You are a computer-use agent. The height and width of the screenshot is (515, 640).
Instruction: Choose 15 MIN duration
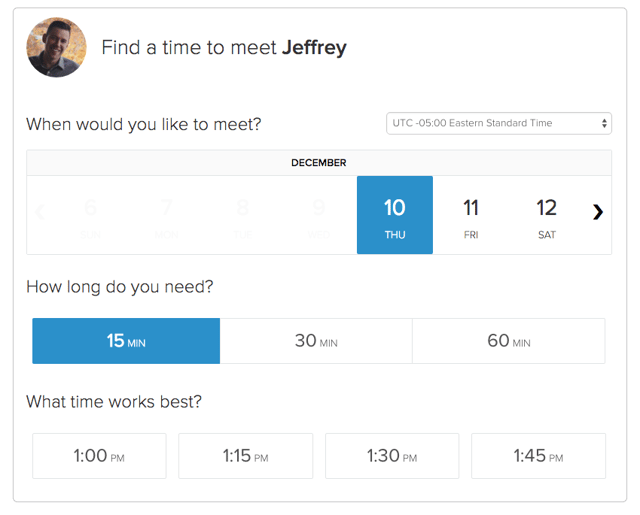[126, 341]
